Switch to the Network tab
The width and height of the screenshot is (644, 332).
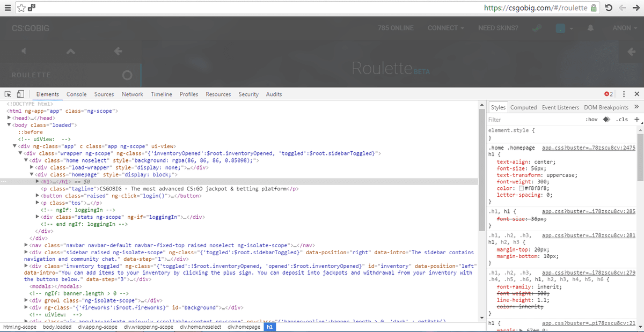[x=132, y=94]
